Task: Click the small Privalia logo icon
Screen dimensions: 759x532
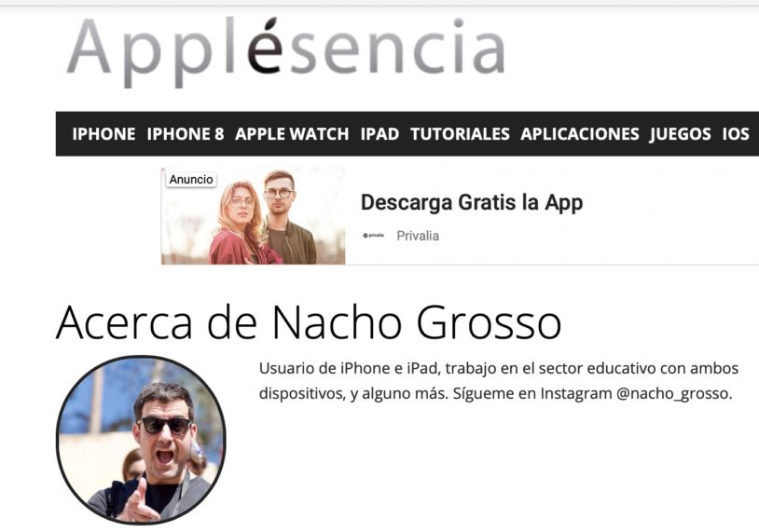Action: [x=373, y=236]
